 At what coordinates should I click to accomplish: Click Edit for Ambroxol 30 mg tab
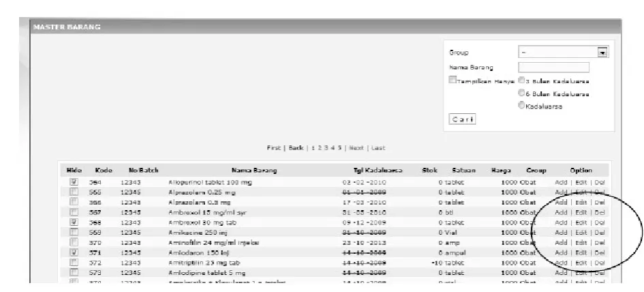tap(581, 222)
